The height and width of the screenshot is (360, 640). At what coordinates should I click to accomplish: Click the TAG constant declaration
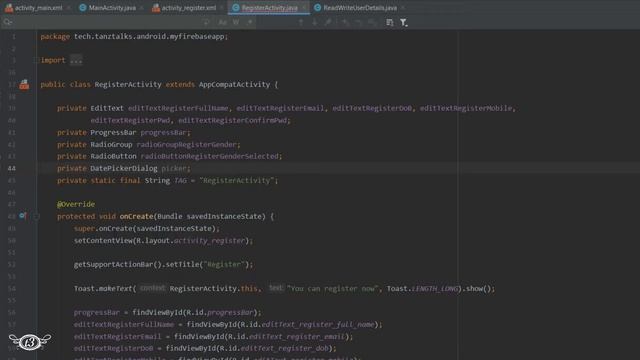[180, 180]
